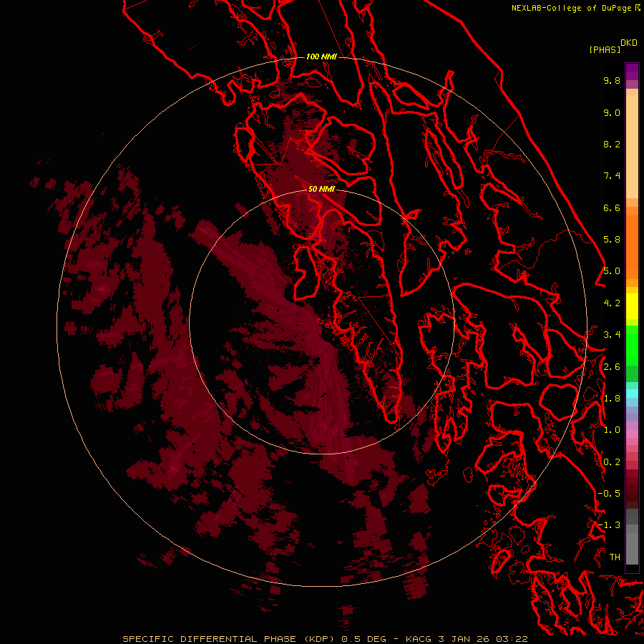Image resolution: width=644 pixels, height=644 pixels.
Task: Click the 1.0 value on the color scale
Action: tap(612, 430)
